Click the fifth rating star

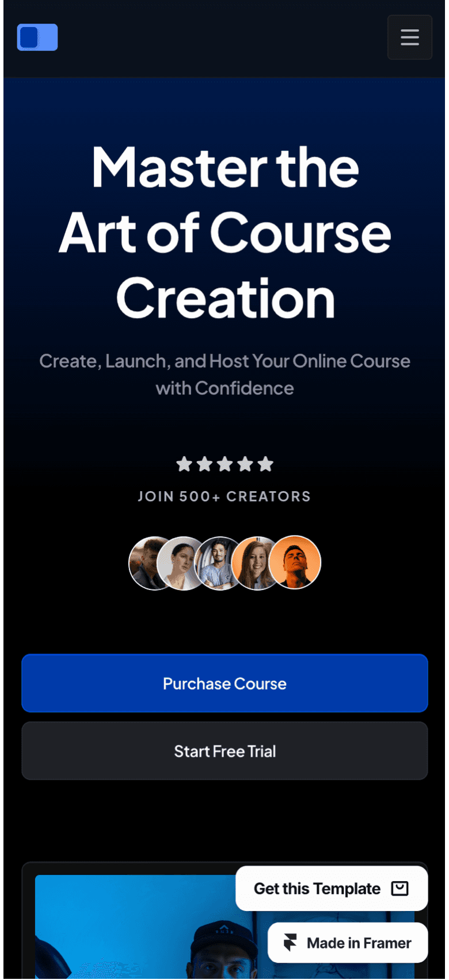265,464
